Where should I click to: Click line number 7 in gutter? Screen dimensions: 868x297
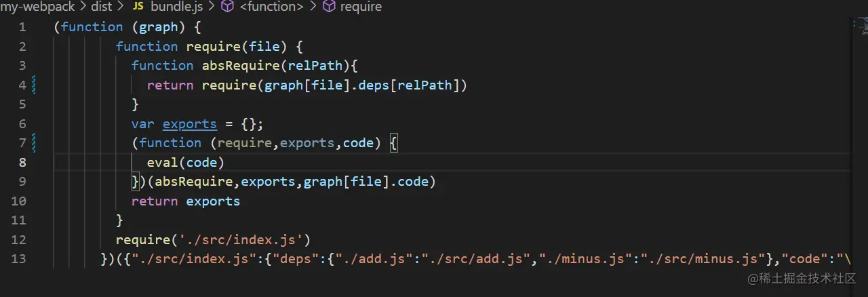point(22,143)
